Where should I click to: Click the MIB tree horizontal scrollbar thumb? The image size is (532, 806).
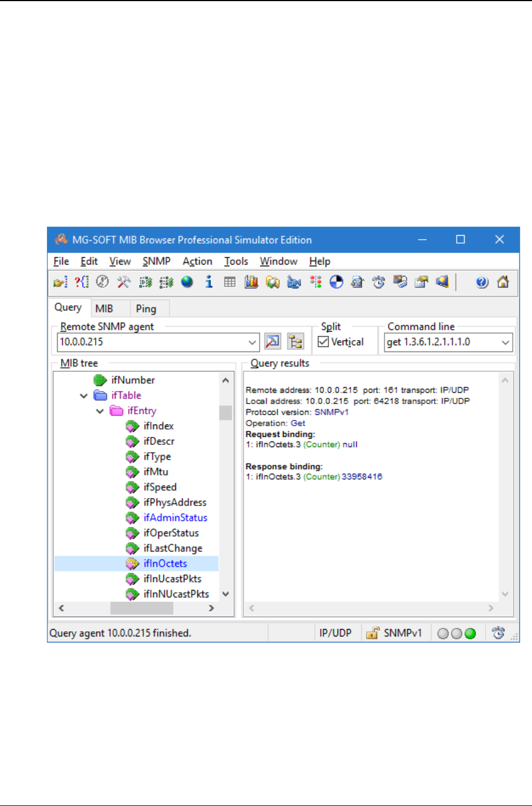(142, 608)
